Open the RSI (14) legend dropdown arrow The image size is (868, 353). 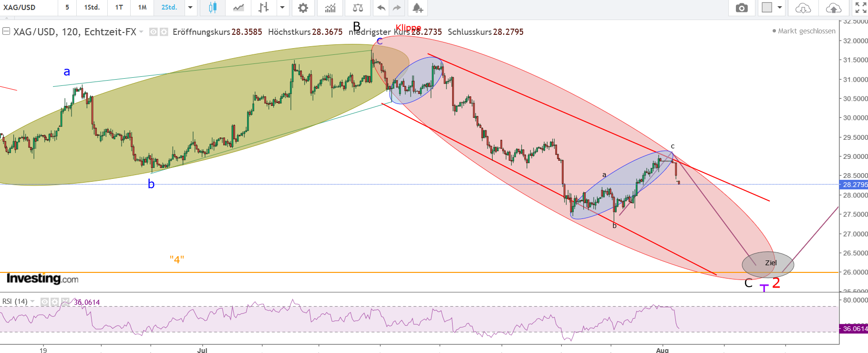pos(32,301)
